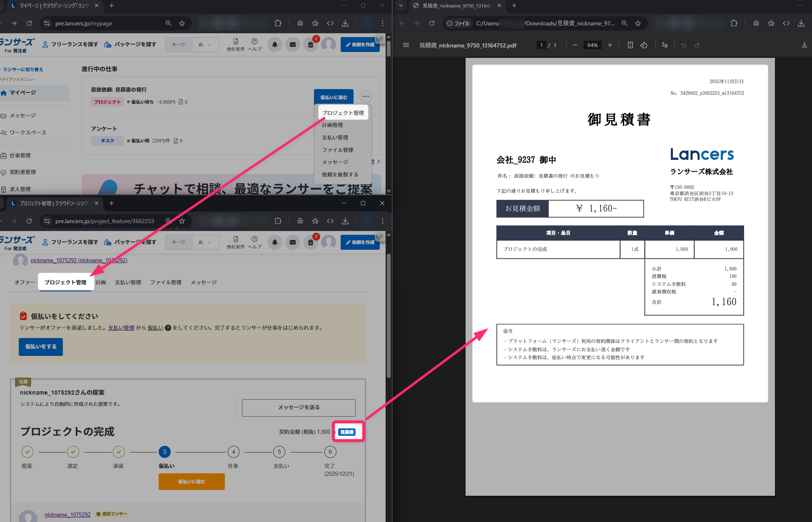Image resolution: width=812 pixels, height=522 pixels.
Task: Select 計画管理 in context menu
Action: click(x=332, y=125)
